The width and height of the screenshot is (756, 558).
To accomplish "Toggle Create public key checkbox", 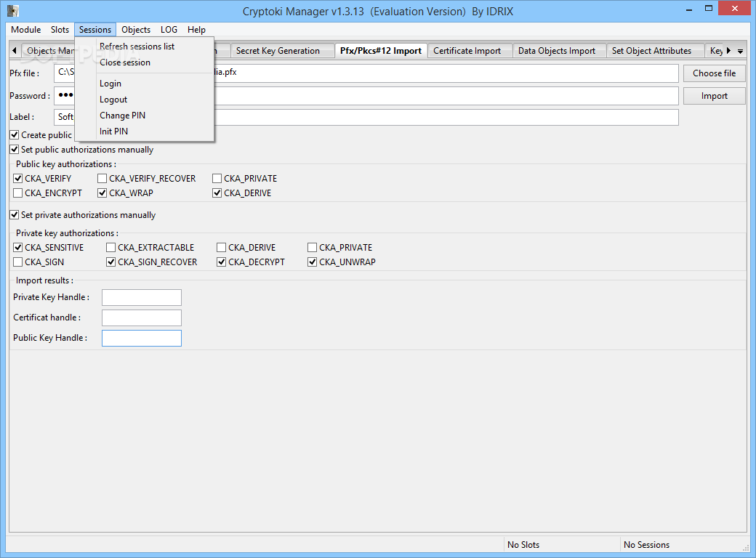I will [x=15, y=135].
